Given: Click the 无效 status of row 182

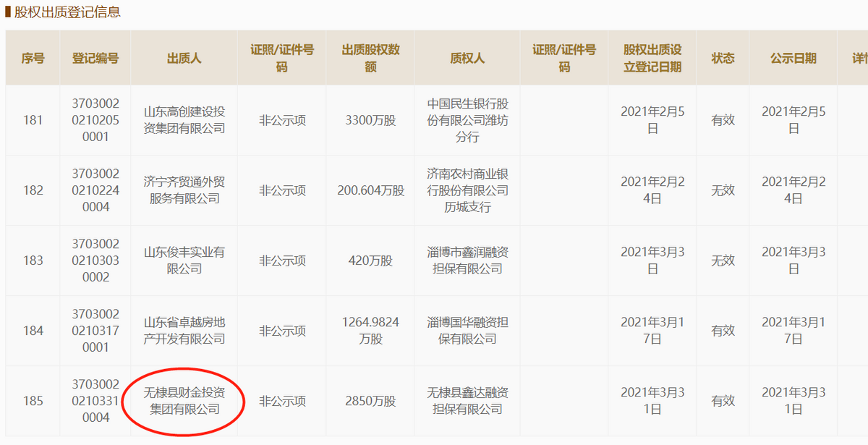Looking at the screenshot, I should click(723, 190).
